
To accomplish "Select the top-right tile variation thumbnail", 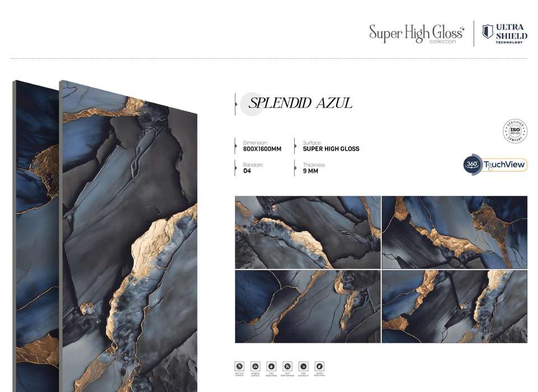I will [454, 232].
